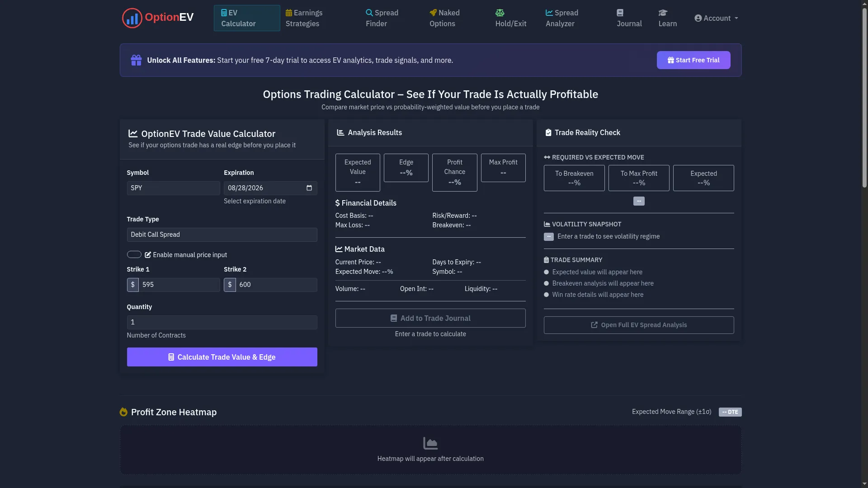The image size is (868, 488).
Task: Click Add to Trade Journal button
Action: tap(430, 318)
